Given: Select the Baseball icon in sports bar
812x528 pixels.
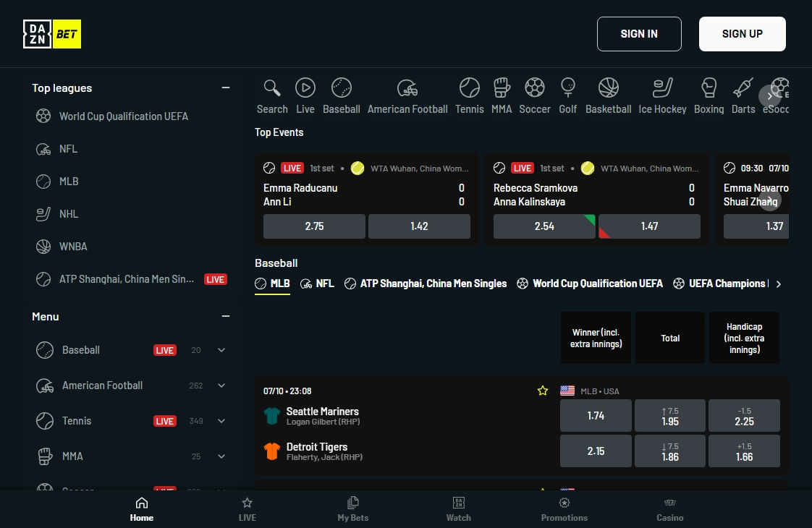Looking at the screenshot, I should point(342,88).
